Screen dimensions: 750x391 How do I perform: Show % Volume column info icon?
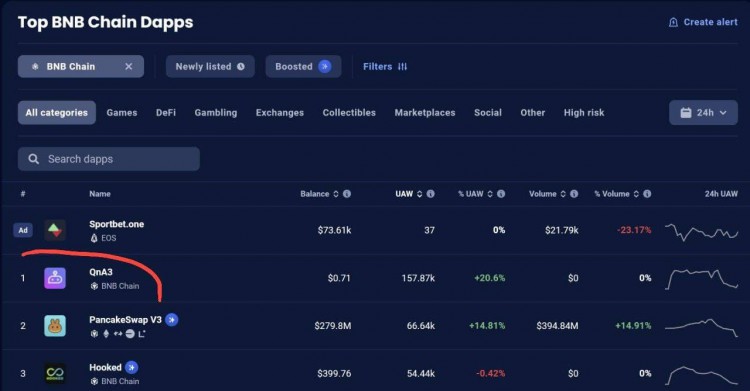pos(647,194)
